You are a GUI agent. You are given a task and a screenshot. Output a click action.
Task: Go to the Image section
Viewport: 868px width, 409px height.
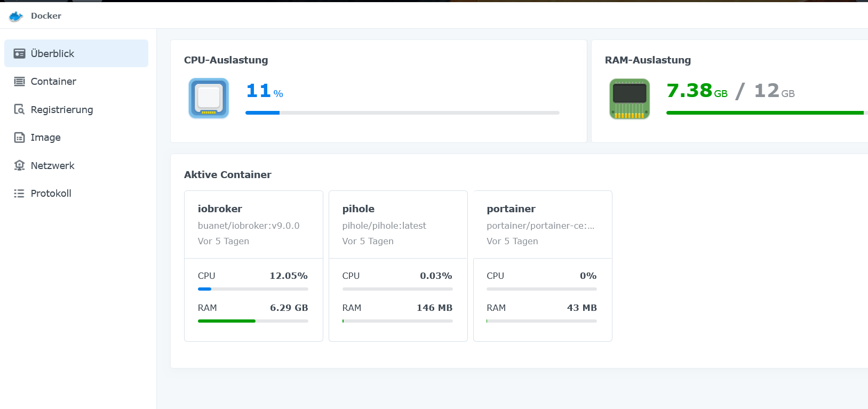[x=76, y=138]
